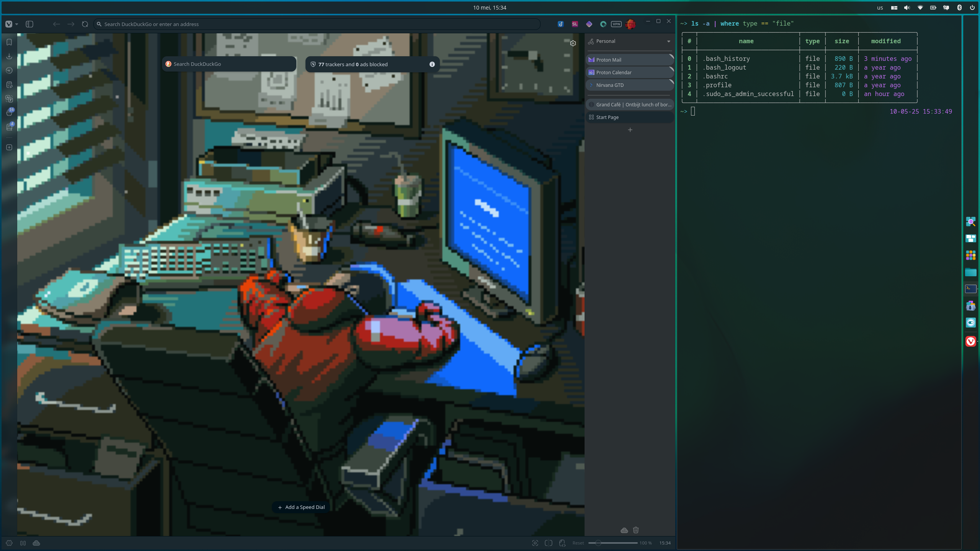
Task: Click the pink SL extension icon
Action: click(575, 24)
